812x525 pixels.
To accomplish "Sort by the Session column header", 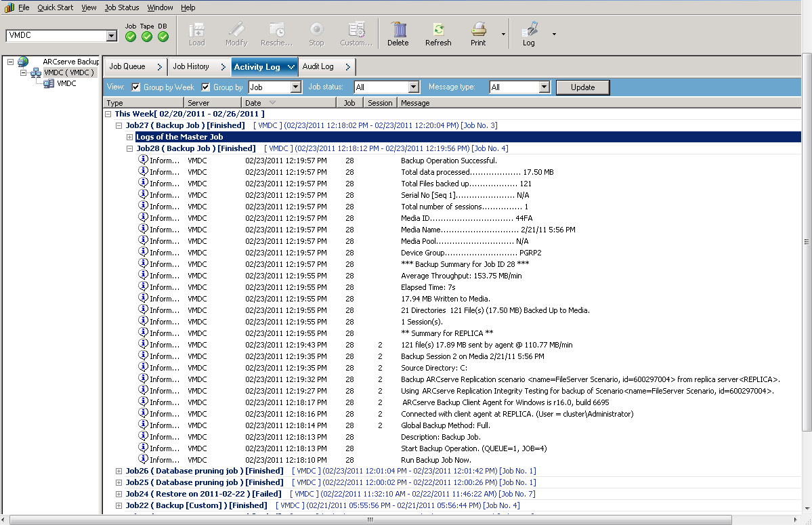I will point(380,103).
